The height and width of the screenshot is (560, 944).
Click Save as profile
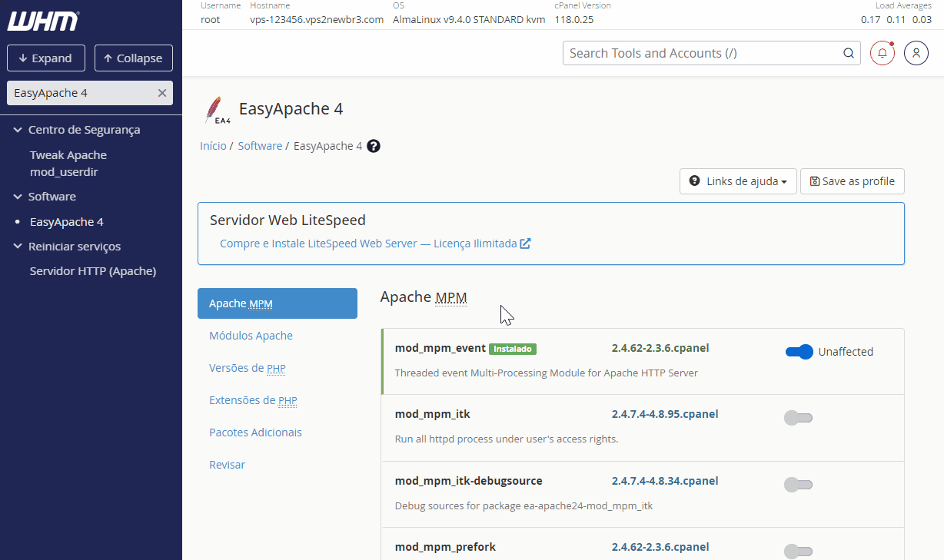[x=853, y=181]
